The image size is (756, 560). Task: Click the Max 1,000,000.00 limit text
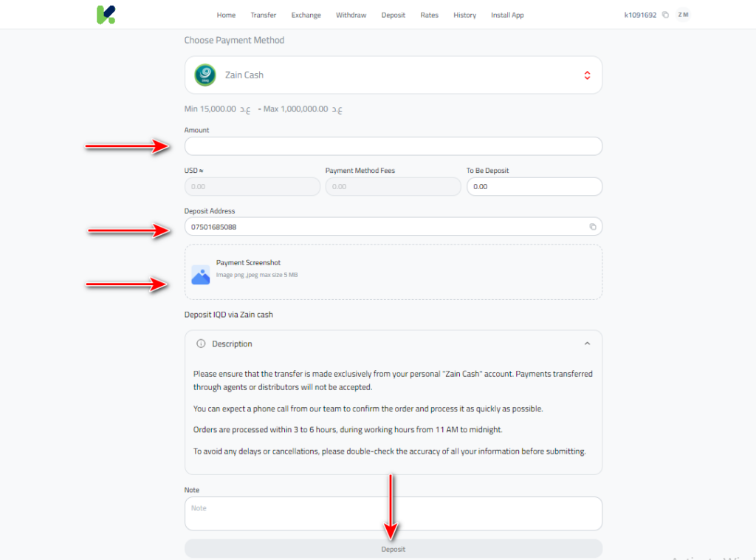click(x=303, y=109)
